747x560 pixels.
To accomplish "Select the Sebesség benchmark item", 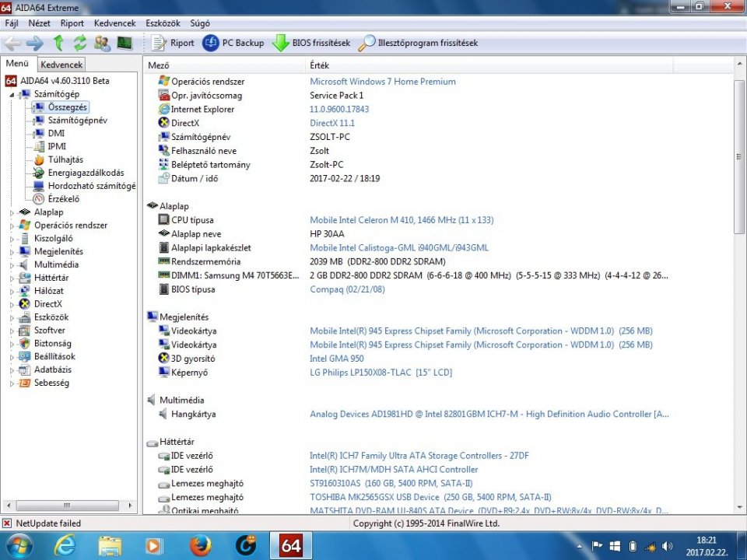I will [51, 383].
